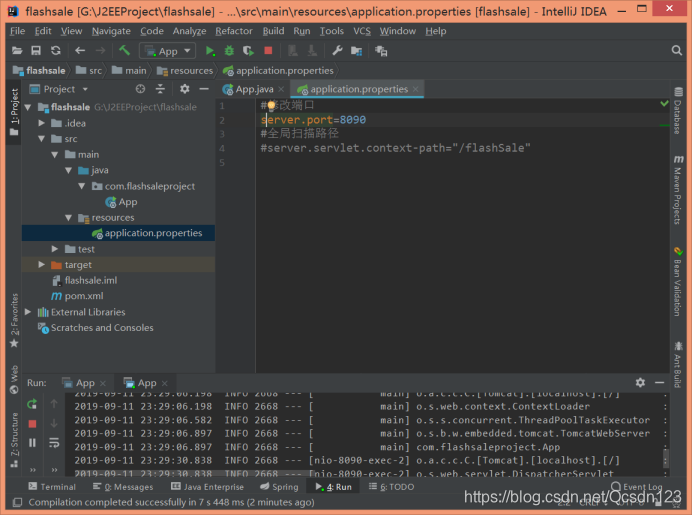Viewport: 692px width, 516px height.
Task: Expand the target folder
Action: tap(41, 264)
